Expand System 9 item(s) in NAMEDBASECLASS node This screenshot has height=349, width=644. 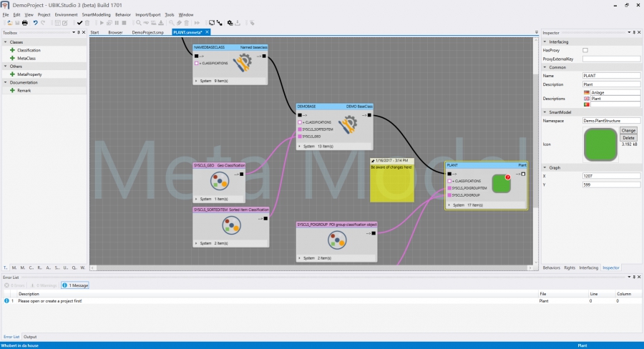pos(196,81)
